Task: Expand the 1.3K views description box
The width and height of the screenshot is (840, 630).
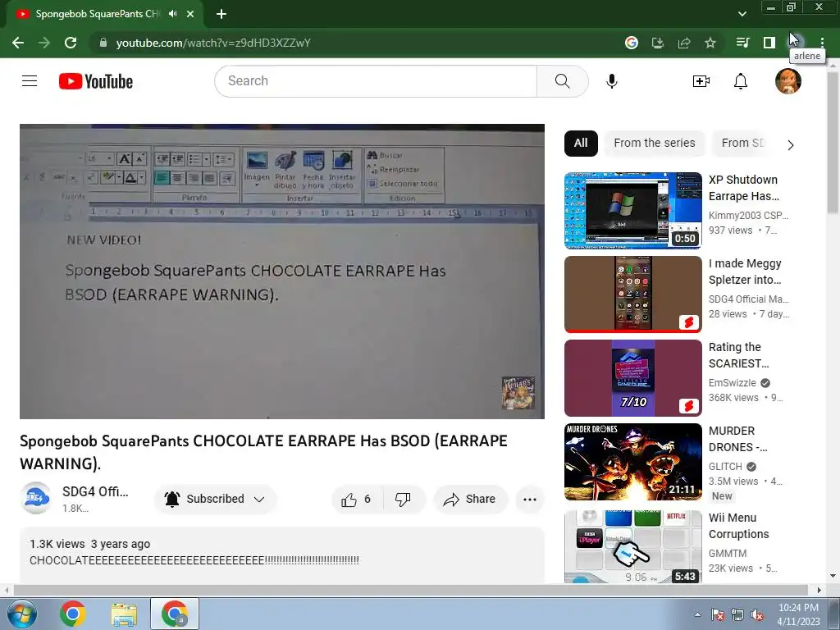Action: coord(282,555)
